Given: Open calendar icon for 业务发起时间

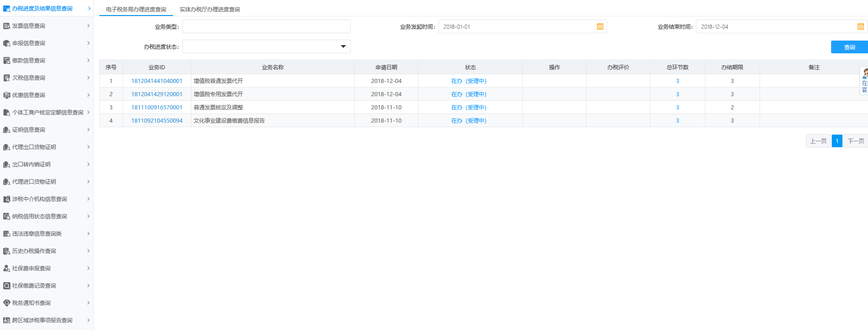Looking at the screenshot, I should coord(600,27).
